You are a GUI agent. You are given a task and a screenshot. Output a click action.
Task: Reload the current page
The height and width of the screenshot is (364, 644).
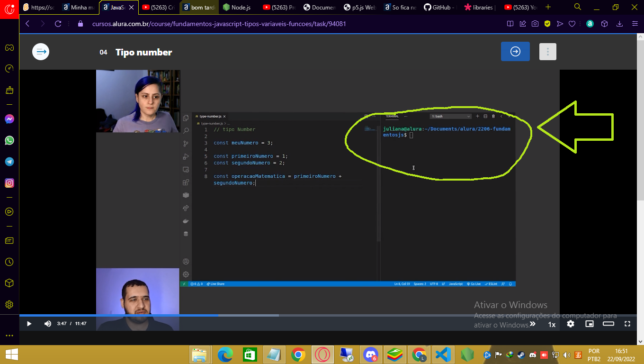[58, 24]
